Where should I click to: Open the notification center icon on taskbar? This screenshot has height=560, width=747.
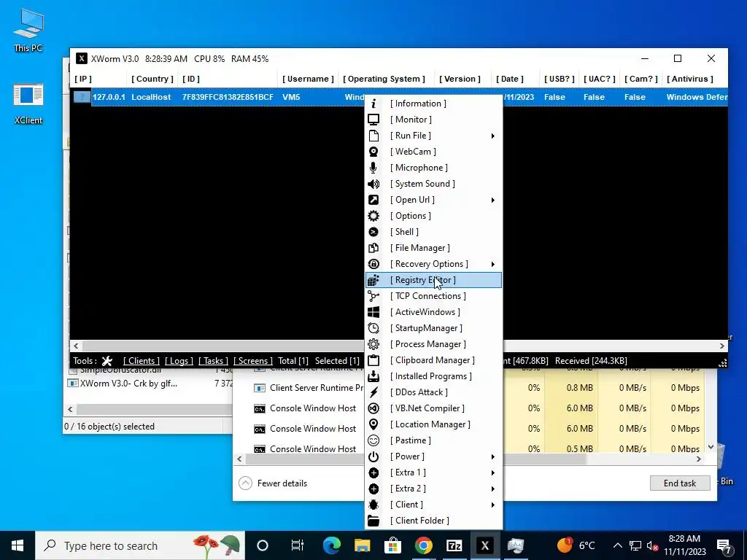(x=724, y=545)
